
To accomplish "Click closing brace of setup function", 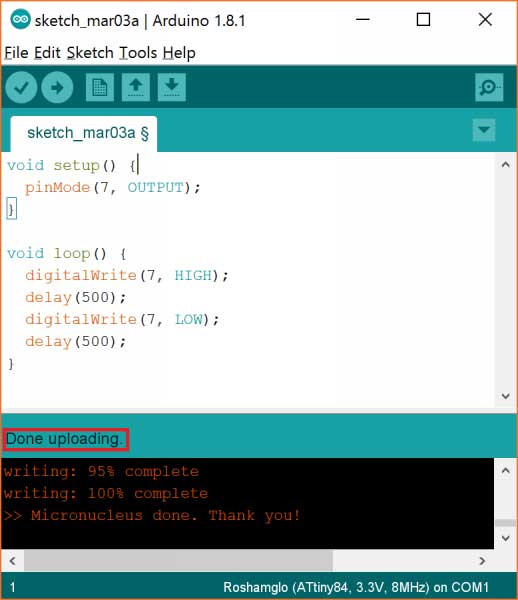I will point(11,210).
